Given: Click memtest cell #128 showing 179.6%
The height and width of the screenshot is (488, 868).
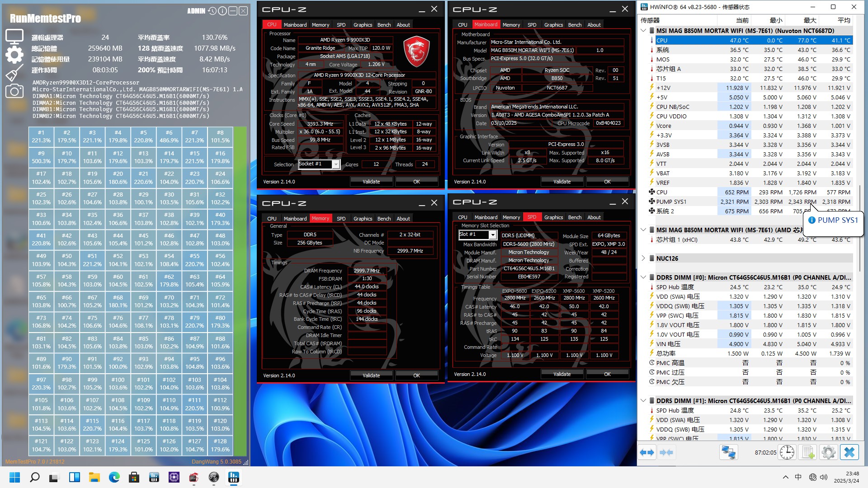Looking at the screenshot, I should pyautogui.click(x=220, y=445).
